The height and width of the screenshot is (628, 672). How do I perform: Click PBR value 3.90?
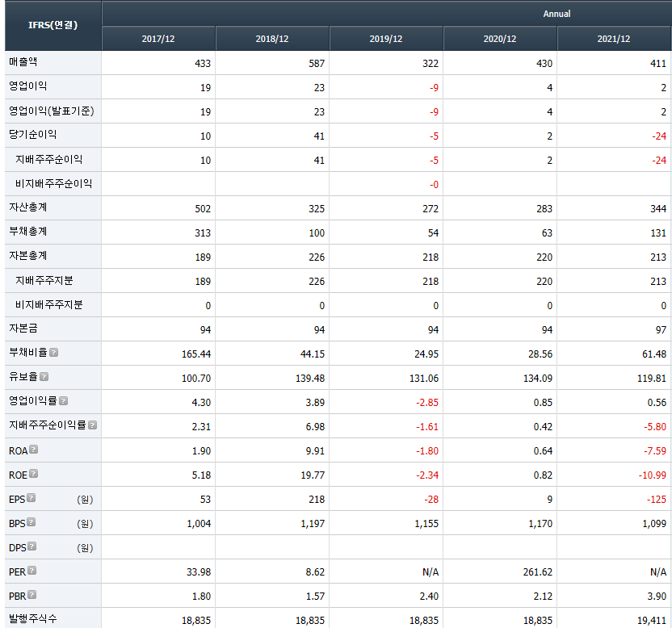click(657, 597)
